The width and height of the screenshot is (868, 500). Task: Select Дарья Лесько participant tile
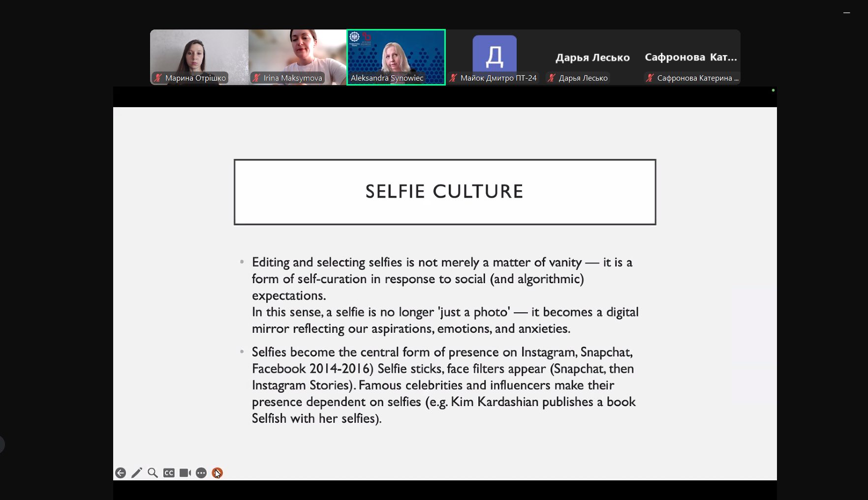point(593,57)
